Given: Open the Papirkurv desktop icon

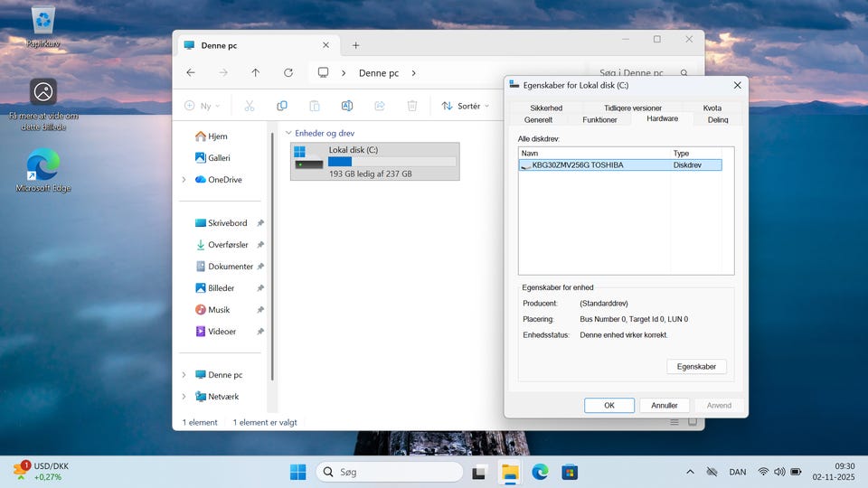Looking at the screenshot, I should coord(42,25).
